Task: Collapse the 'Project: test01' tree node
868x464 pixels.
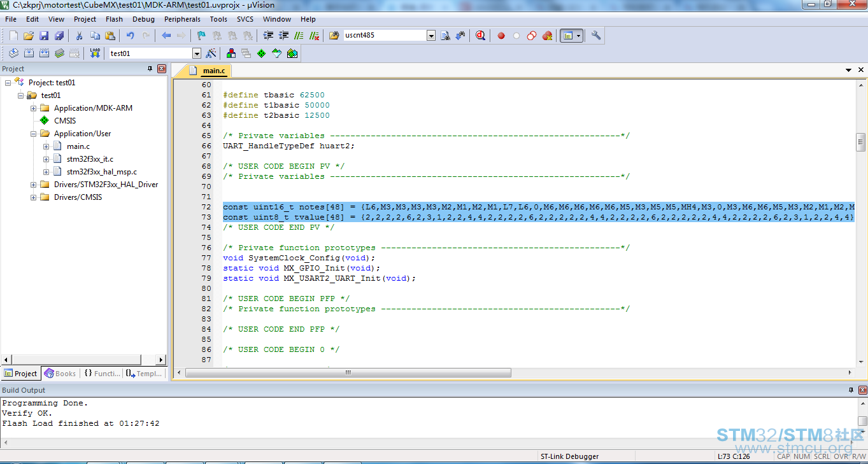Action: [x=8, y=83]
